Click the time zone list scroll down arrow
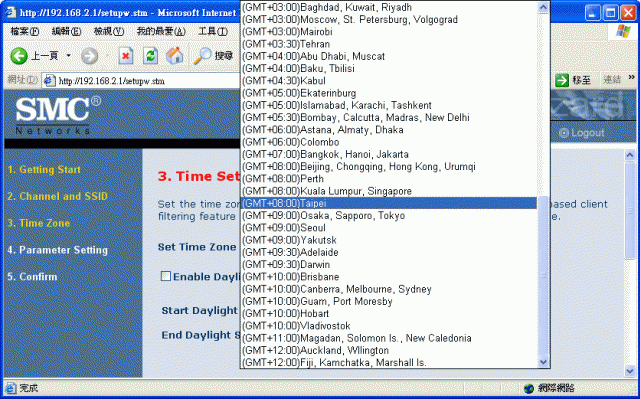Viewport: 640px width, 399px height. 543,361
